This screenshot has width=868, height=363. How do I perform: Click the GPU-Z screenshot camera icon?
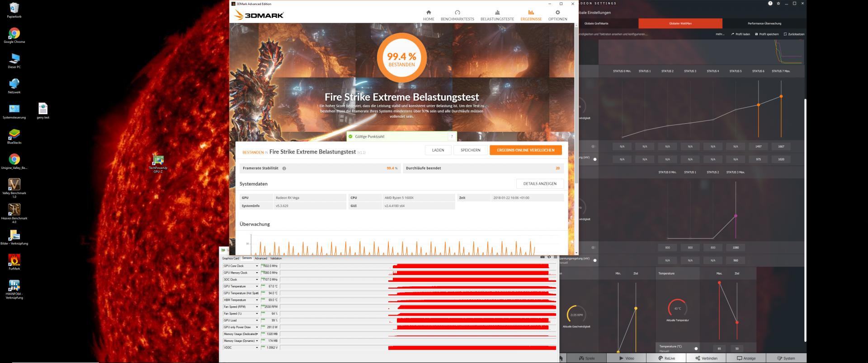542,257
